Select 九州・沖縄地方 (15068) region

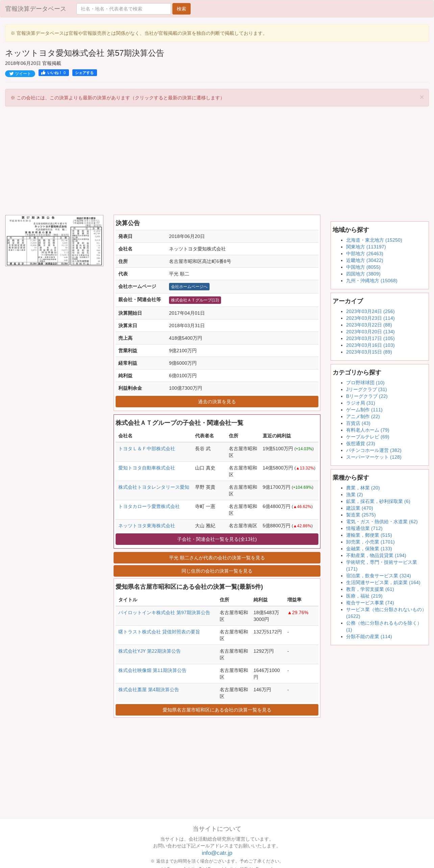pos(371,281)
